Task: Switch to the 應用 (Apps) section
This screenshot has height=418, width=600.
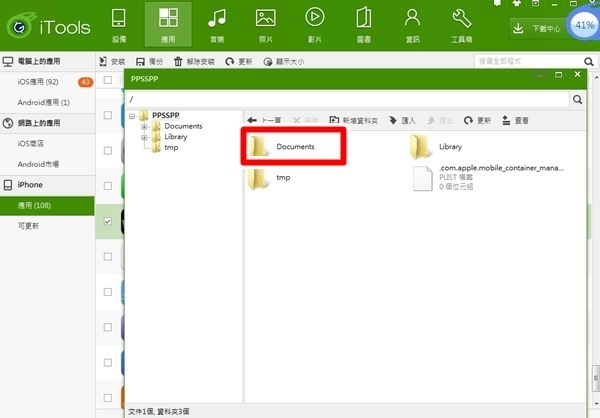Action: 168,24
